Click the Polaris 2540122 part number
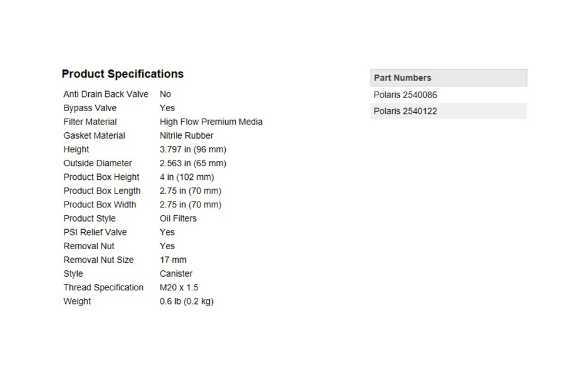The height and width of the screenshot is (382, 588). (x=405, y=111)
